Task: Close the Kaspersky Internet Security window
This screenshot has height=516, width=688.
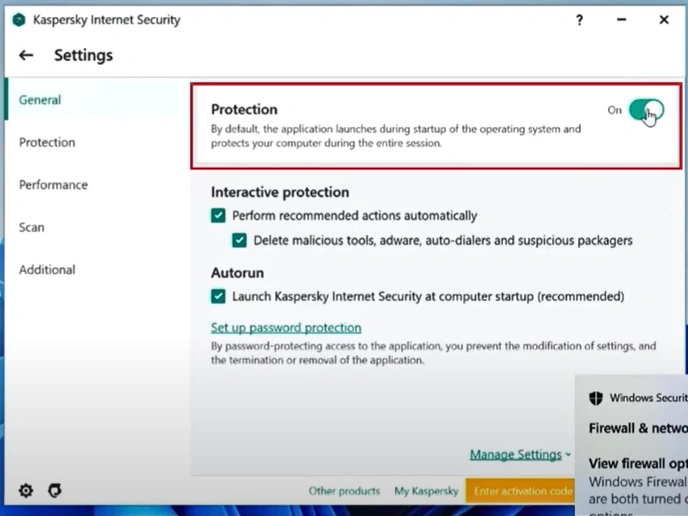Action: click(x=664, y=20)
